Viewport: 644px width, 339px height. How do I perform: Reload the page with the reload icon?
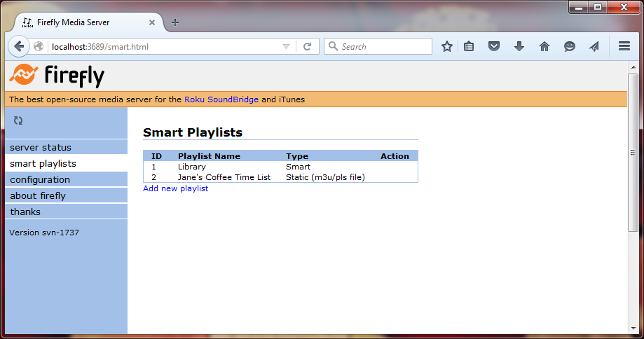(307, 46)
